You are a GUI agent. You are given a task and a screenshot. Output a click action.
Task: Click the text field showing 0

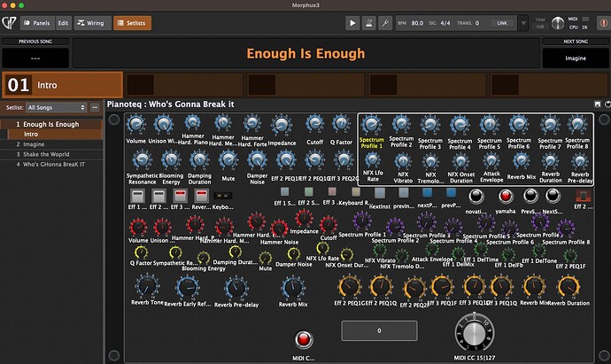pyautogui.click(x=379, y=330)
